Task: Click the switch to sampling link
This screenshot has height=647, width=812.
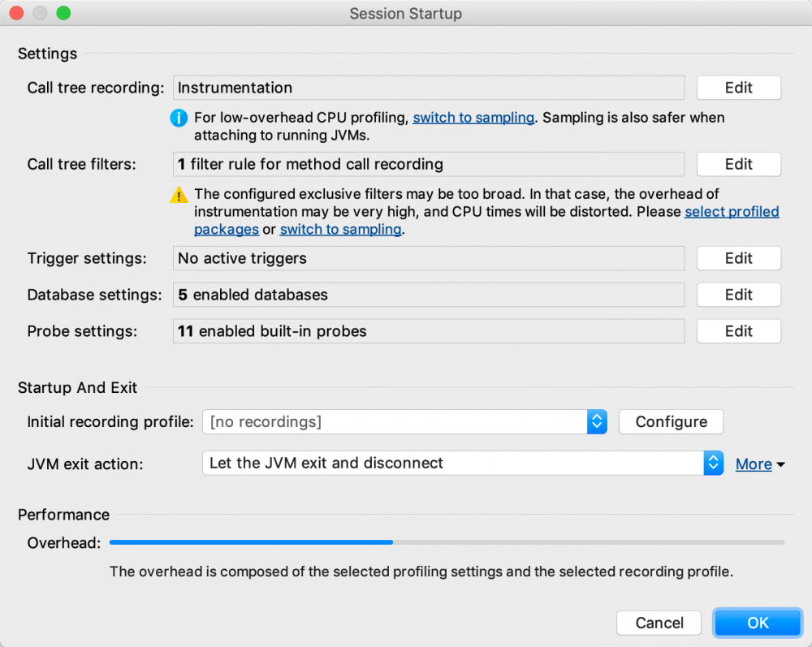Action: click(x=473, y=118)
